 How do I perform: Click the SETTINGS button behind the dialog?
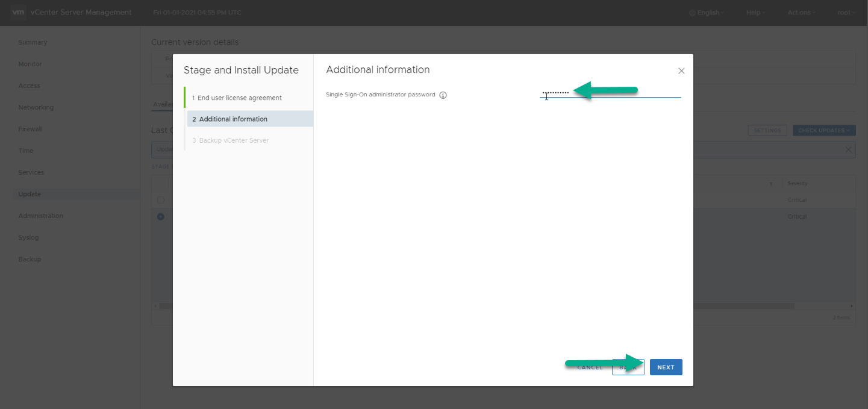point(767,130)
